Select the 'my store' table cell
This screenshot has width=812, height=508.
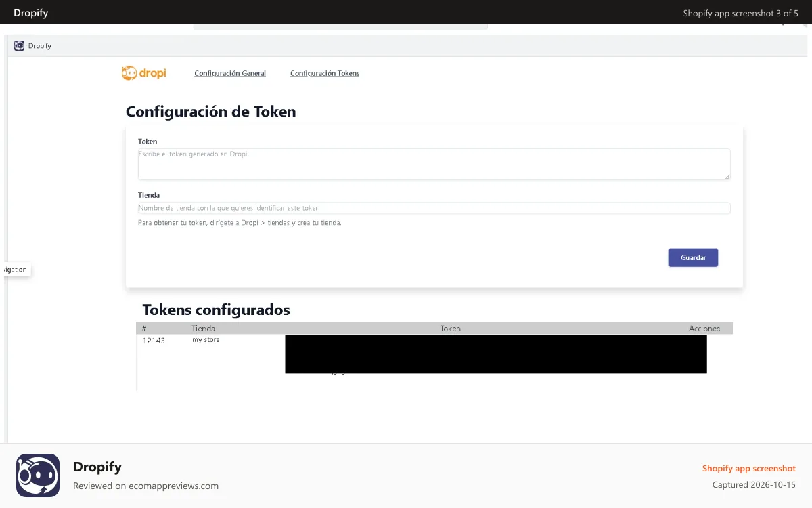[206, 340]
